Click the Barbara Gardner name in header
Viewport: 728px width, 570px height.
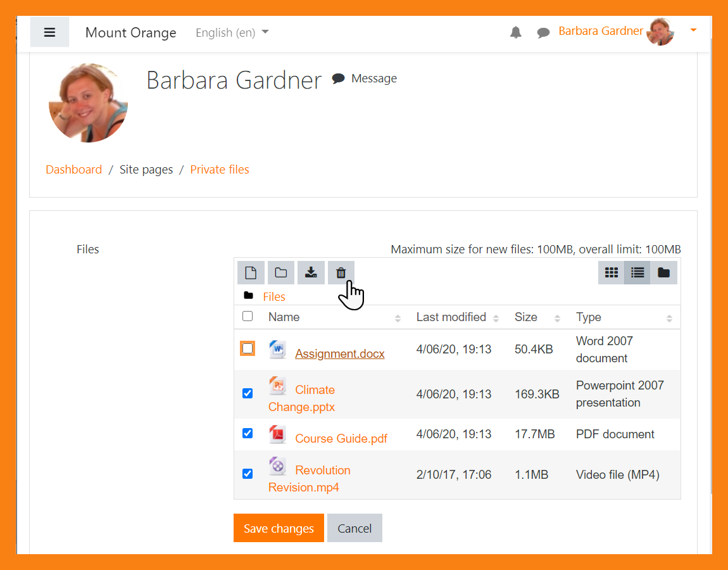[601, 30]
